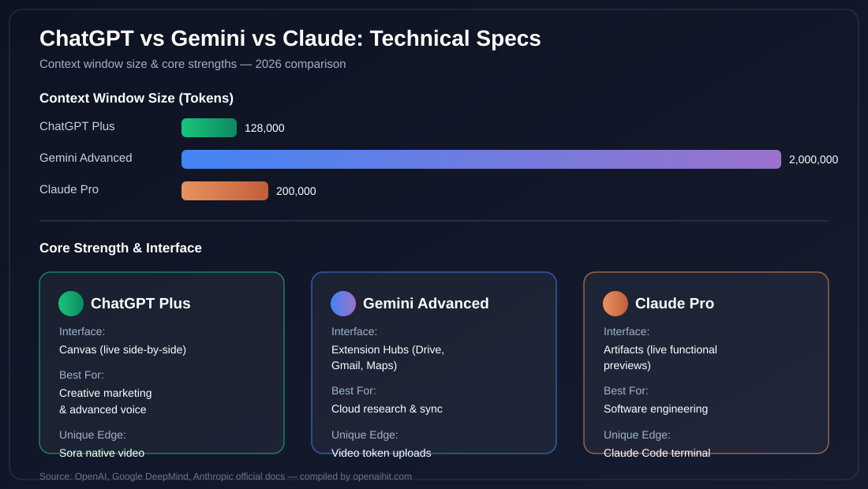Click 'Extension Hubs (Drive, Gmail, Maps)' text
The width and height of the screenshot is (868, 489).
tap(387, 358)
